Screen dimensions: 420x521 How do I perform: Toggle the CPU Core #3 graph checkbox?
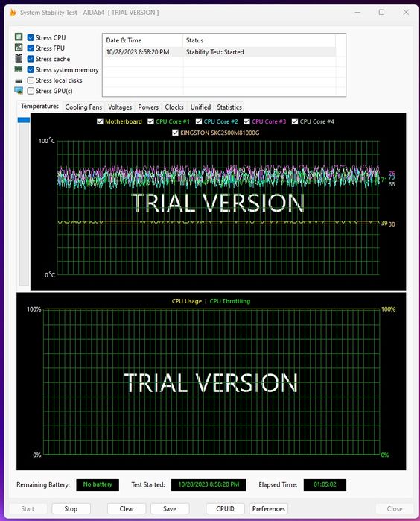[246, 121]
